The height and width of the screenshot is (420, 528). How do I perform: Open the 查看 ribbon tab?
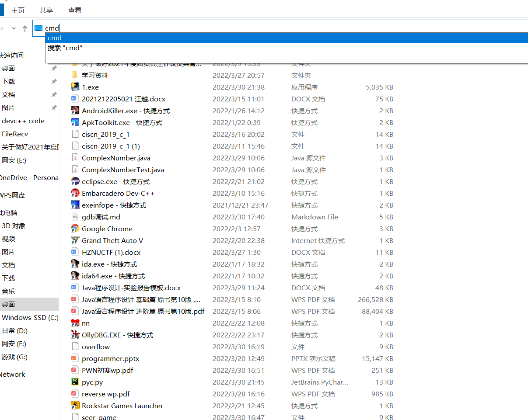click(x=75, y=10)
